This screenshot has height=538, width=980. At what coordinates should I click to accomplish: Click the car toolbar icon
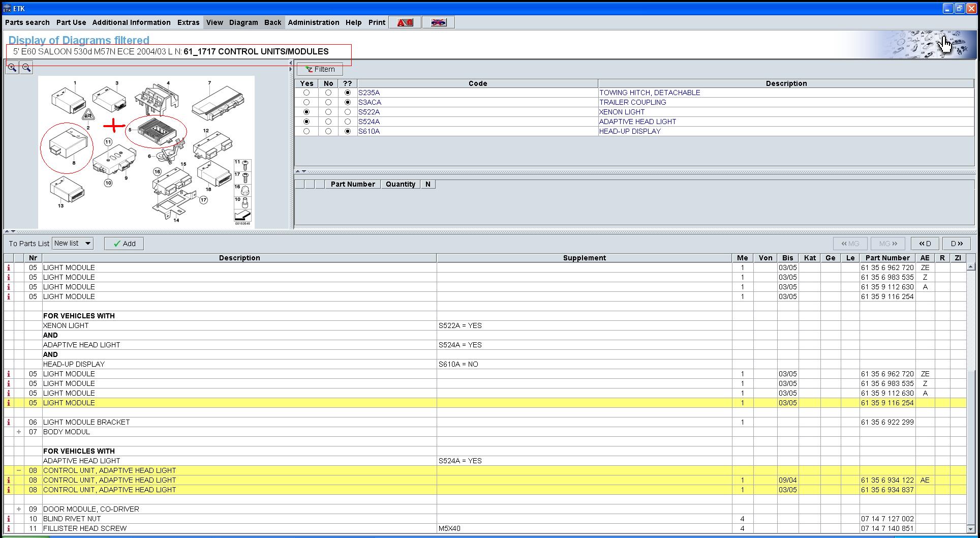438,22
